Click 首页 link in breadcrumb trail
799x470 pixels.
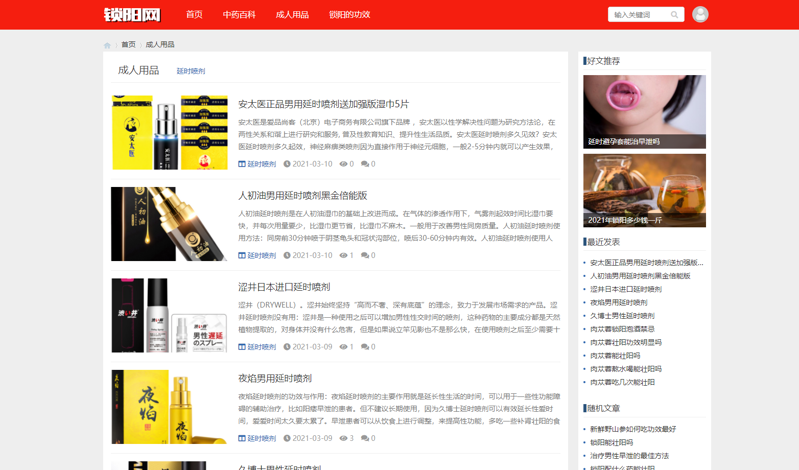(x=128, y=45)
